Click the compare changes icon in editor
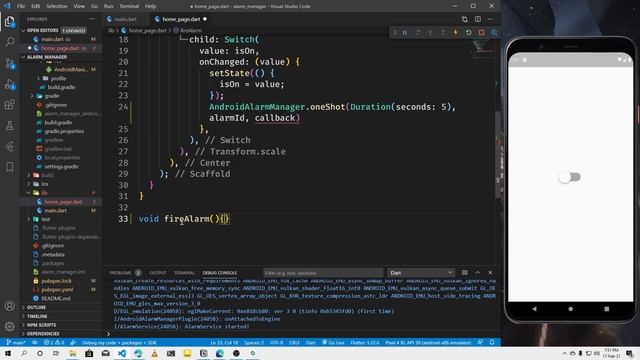 coord(464,19)
